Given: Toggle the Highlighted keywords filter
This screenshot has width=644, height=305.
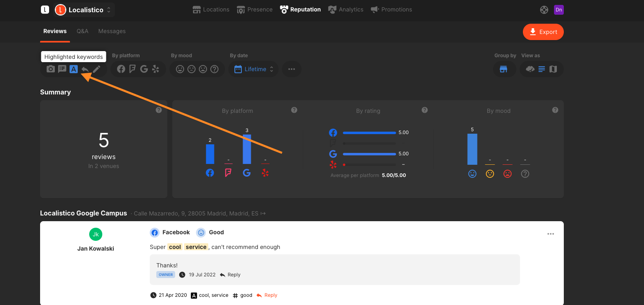Looking at the screenshot, I should pyautogui.click(x=74, y=69).
